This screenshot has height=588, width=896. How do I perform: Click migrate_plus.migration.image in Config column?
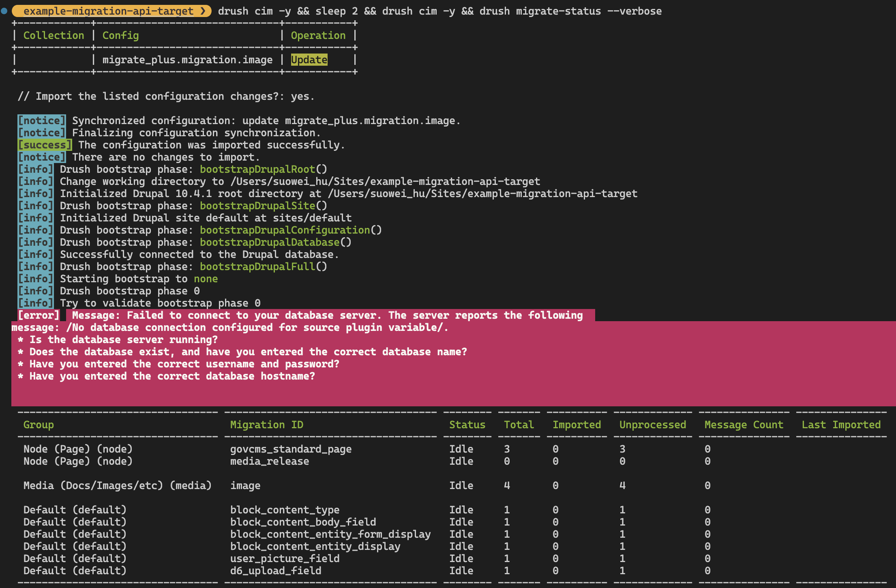coord(187,60)
